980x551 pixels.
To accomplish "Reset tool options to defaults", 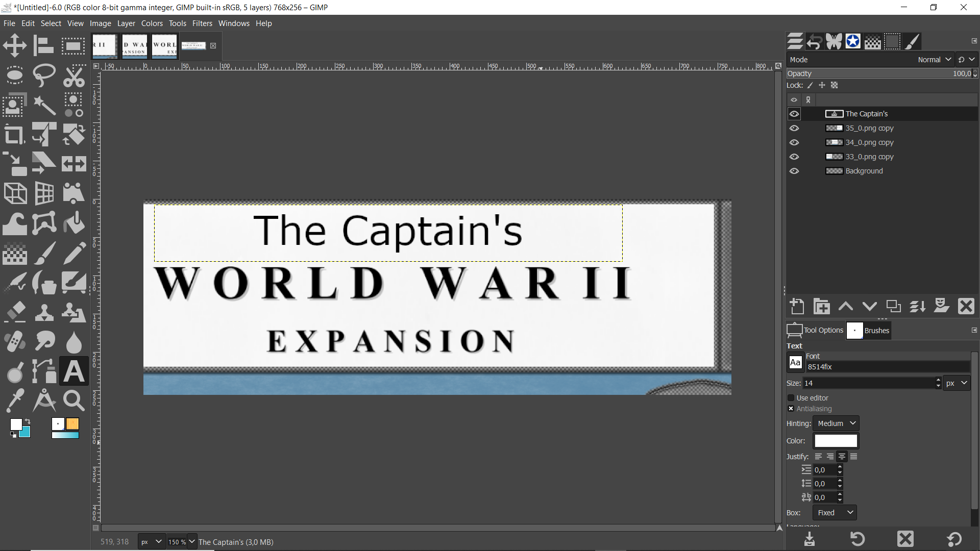I will click(954, 539).
